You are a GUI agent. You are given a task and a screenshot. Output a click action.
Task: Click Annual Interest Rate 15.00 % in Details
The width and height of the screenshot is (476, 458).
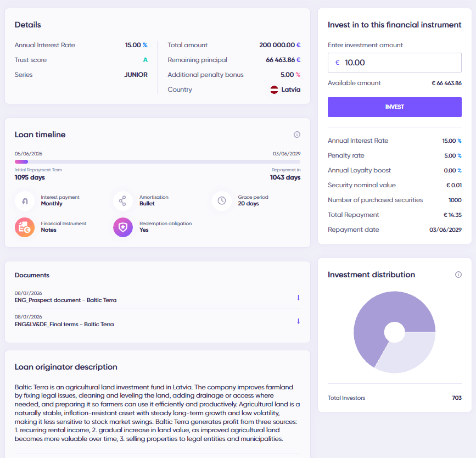pyautogui.click(x=136, y=45)
